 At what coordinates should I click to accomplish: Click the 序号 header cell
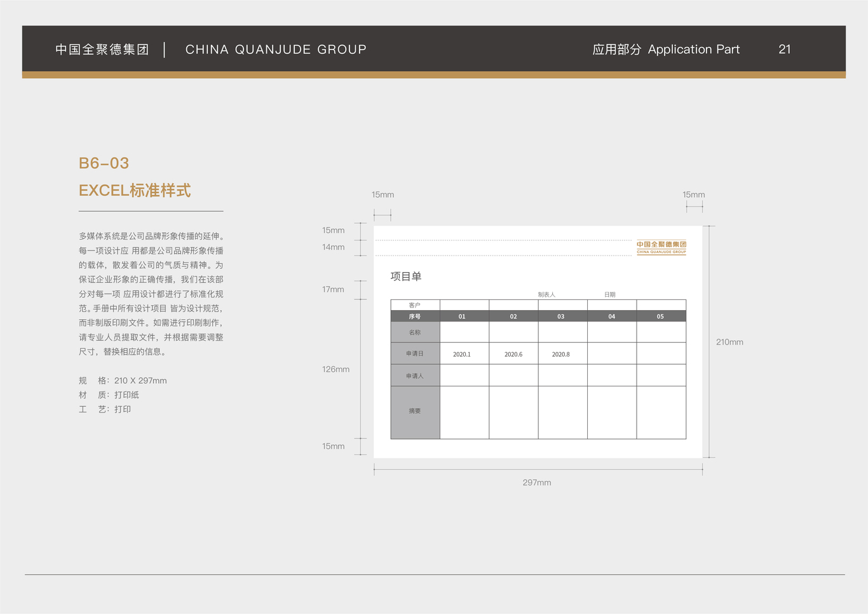pyautogui.click(x=415, y=316)
